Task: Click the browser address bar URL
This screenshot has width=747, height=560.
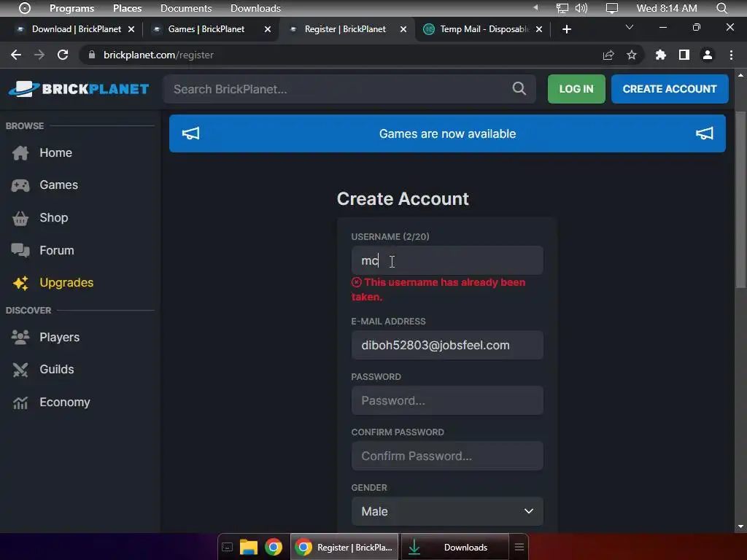Action: [158, 55]
